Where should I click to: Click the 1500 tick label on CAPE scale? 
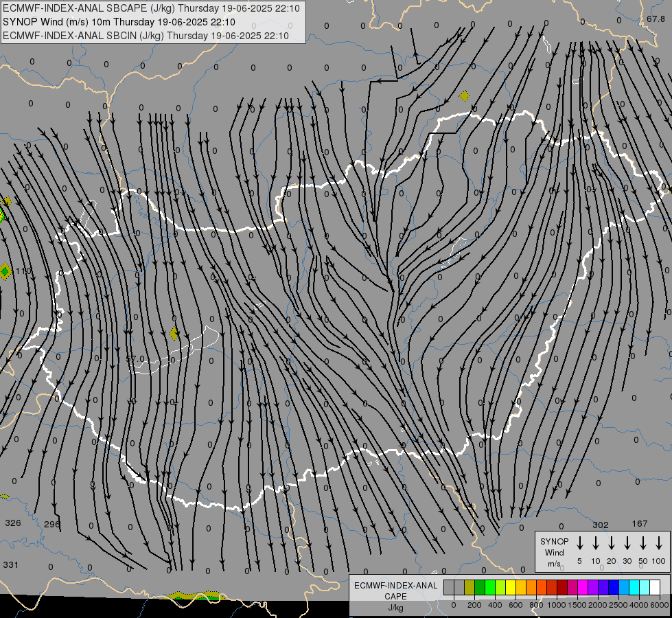pos(577,605)
